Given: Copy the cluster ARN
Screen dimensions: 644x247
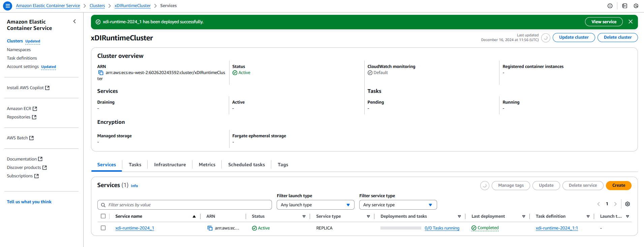Looking at the screenshot, I should [101, 73].
